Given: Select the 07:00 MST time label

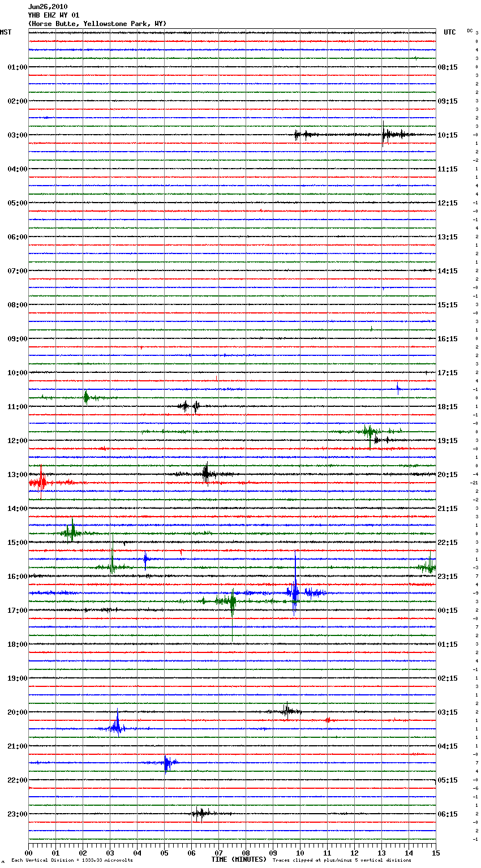Looking at the screenshot, I should (x=18, y=271).
